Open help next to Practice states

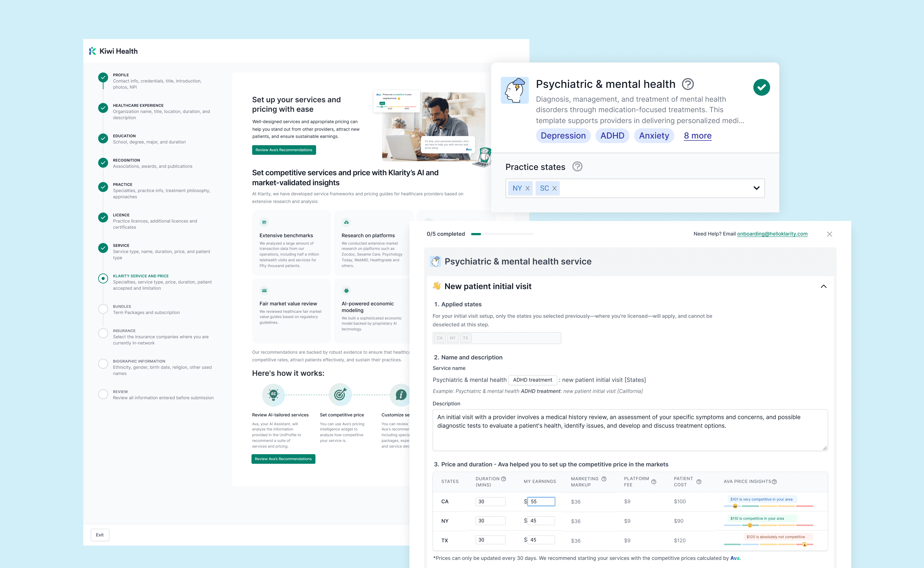[577, 166]
